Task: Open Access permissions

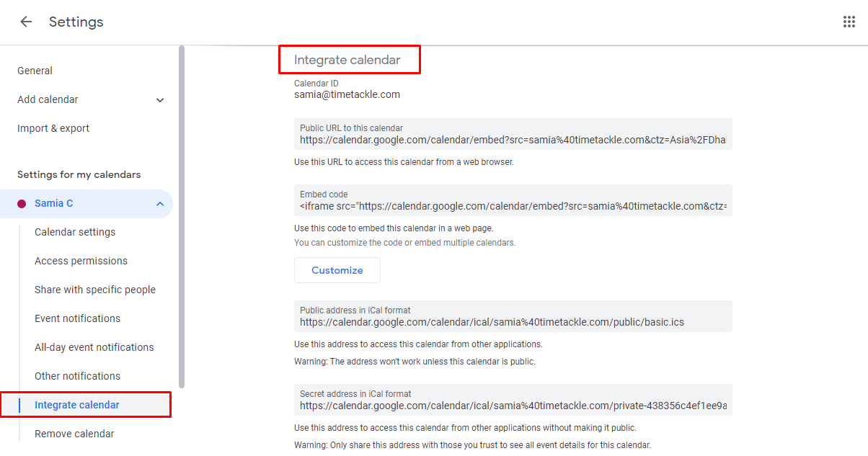Action: click(81, 261)
